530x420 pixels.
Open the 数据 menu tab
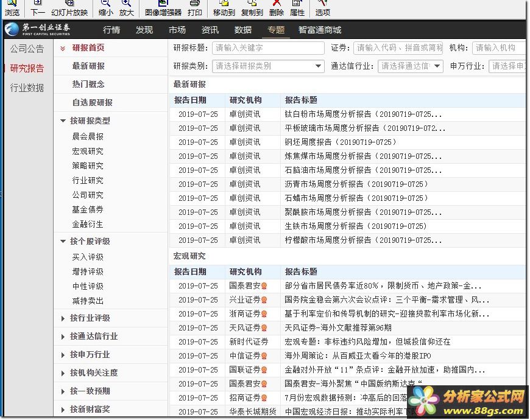click(x=242, y=30)
